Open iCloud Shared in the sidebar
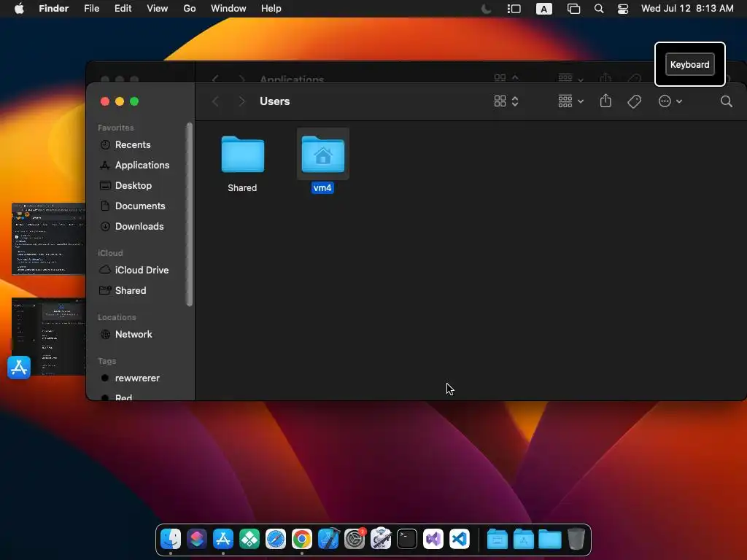 [130, 290]
